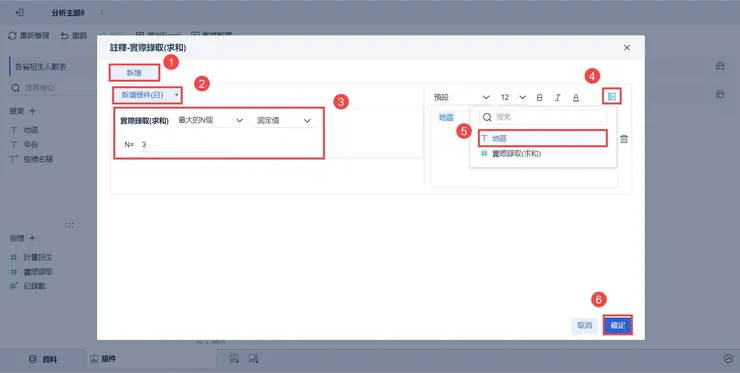This screenshot has height=373, width=740.
Task: Close the 註釋-實際錄取(求和) dialog
Action: tap(627, 48)
